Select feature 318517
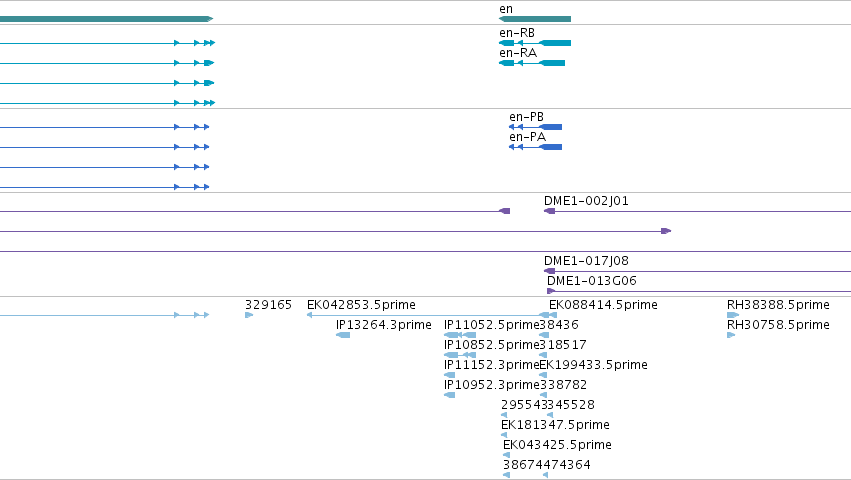 coord(543,355)
